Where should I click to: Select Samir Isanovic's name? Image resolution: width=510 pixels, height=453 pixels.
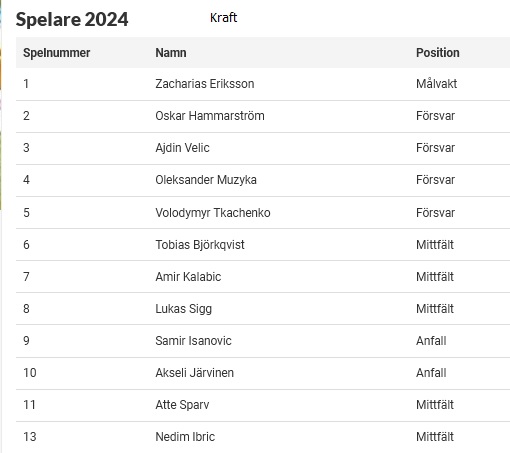point(193,341)
